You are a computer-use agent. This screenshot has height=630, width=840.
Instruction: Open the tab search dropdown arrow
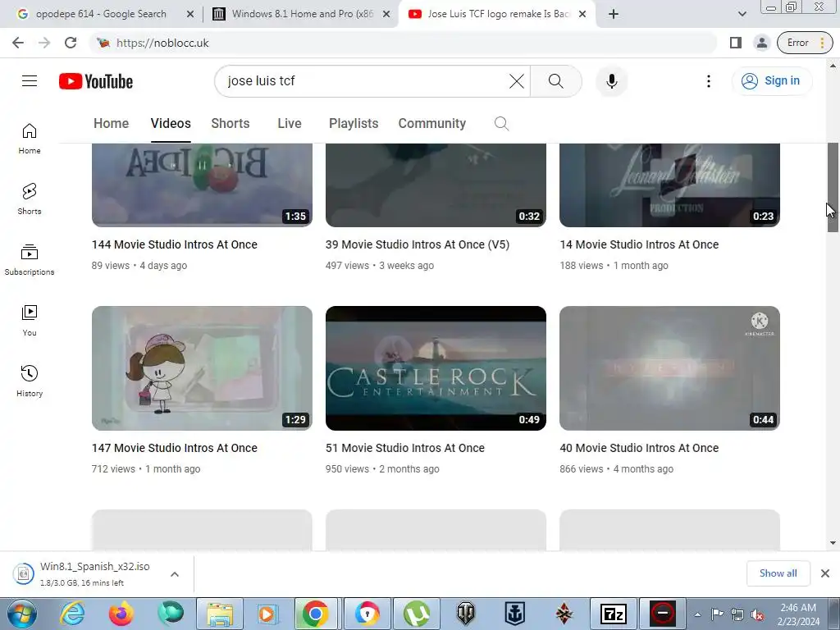742,14
